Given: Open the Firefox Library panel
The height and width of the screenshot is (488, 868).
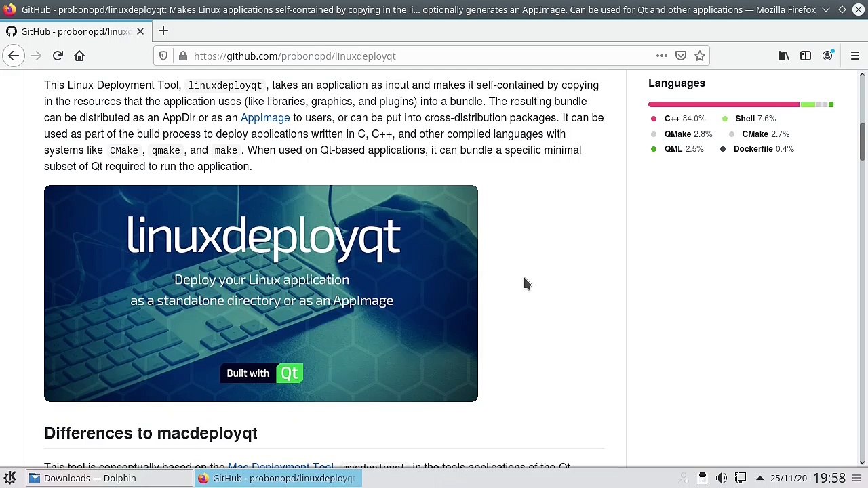Looking at the screenshot, I should (x=784, y=56).
